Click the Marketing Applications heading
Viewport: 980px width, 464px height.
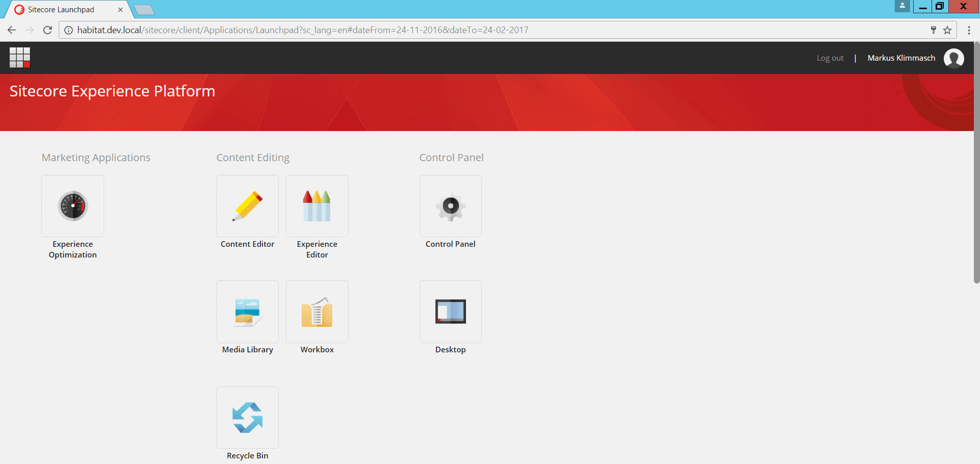tap(96, 158)
